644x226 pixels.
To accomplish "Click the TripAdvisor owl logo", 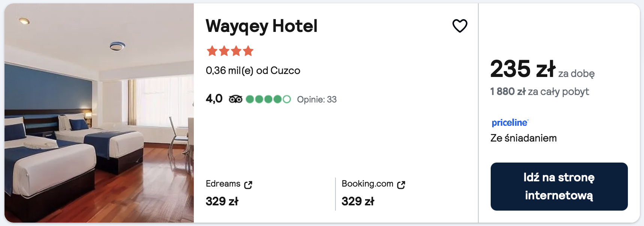I will 235,99.
